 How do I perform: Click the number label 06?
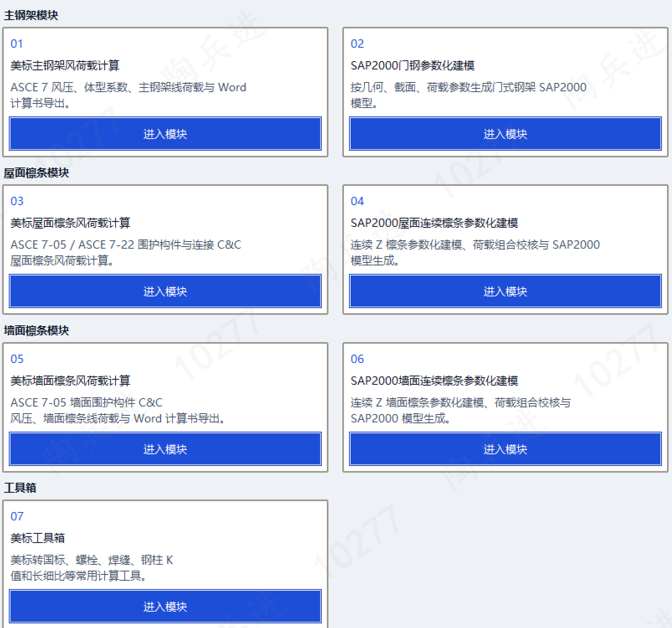coord(357,359)
